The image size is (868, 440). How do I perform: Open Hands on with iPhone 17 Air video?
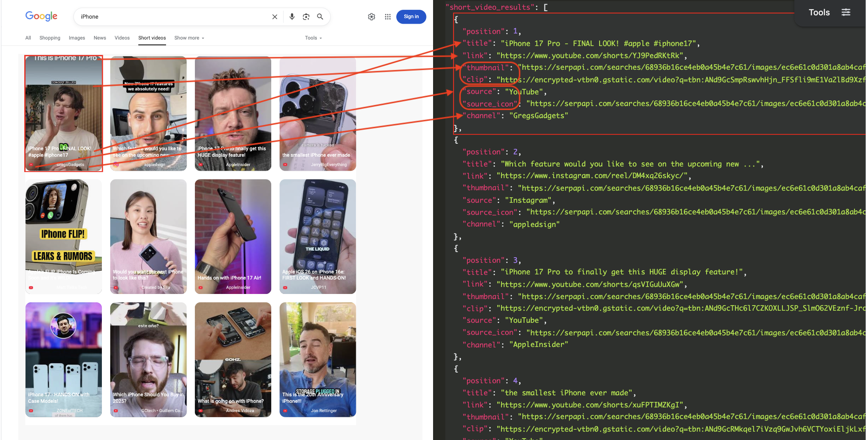pyautogui.click(x=233, y=237)
